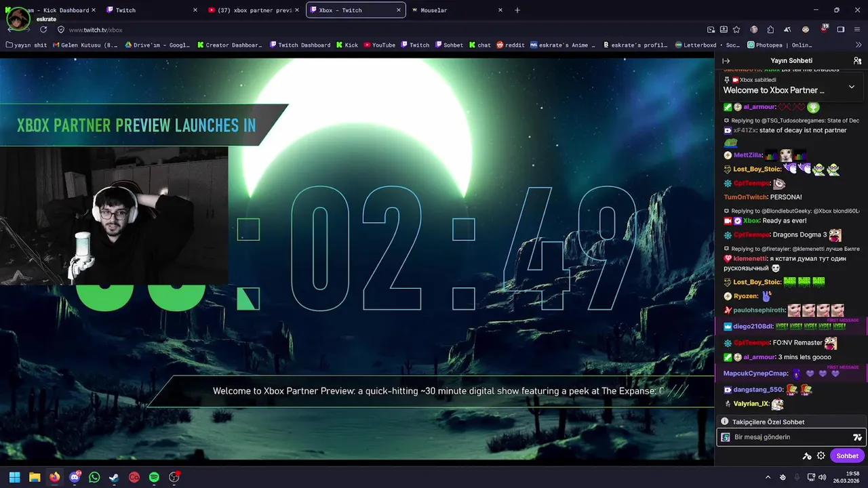Open Spotify from taskbar
This screenshot has height=488, width=868.
pyautogui.click(x=154, y=477)
